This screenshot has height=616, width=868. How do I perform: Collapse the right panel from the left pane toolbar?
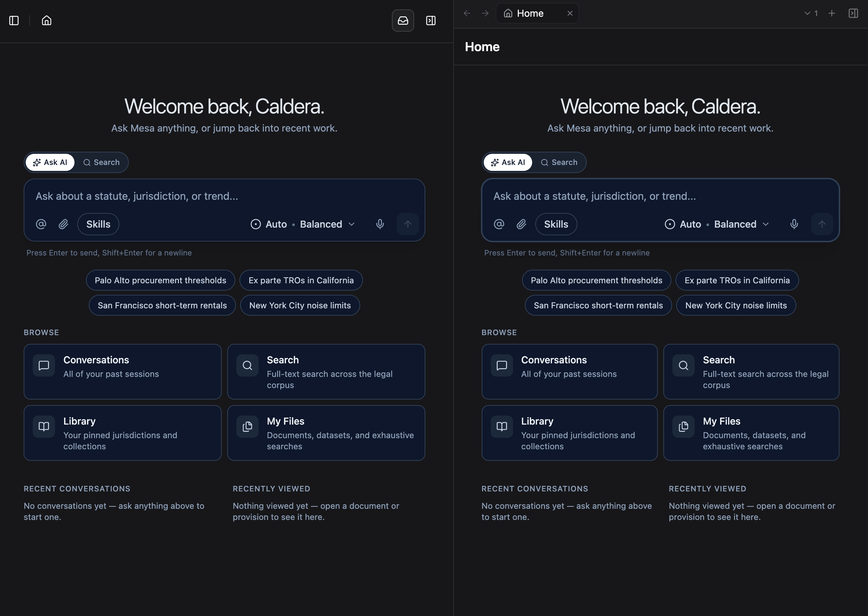[x=431, y=21]
